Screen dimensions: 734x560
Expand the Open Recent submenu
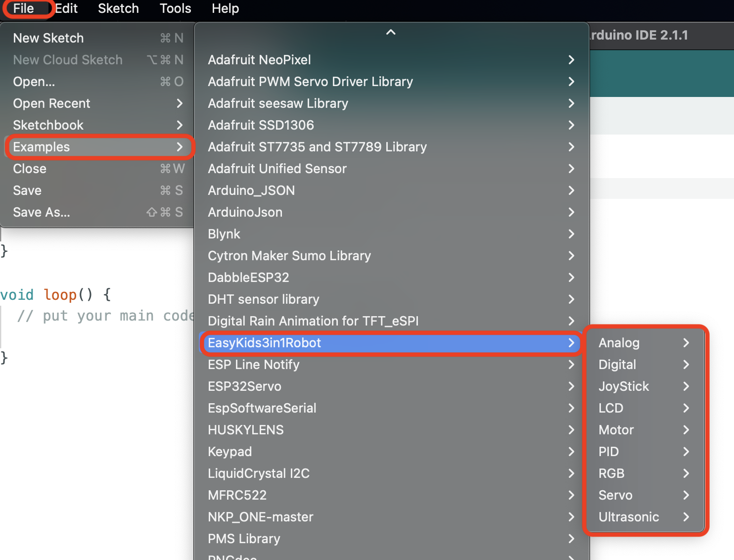click(x=51, y=103)
